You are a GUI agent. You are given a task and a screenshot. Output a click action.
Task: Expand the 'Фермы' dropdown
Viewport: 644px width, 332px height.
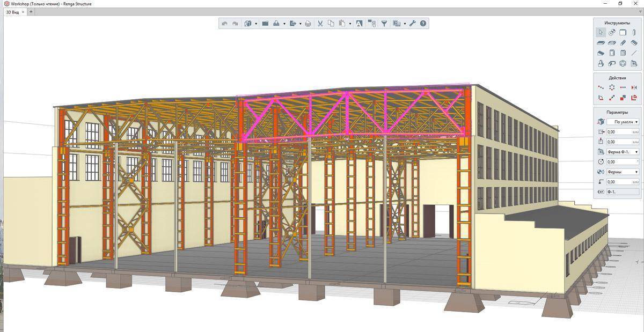623,172
